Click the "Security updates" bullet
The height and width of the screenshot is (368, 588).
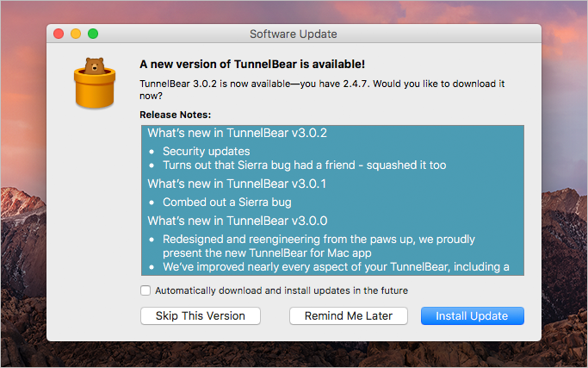(x=207, y=152)
